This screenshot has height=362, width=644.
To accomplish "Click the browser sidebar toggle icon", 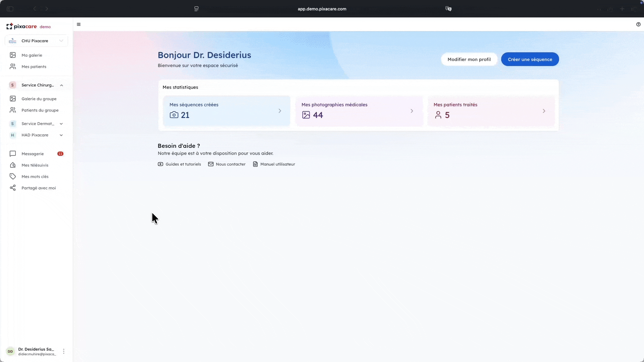I will tap(10, 9).
